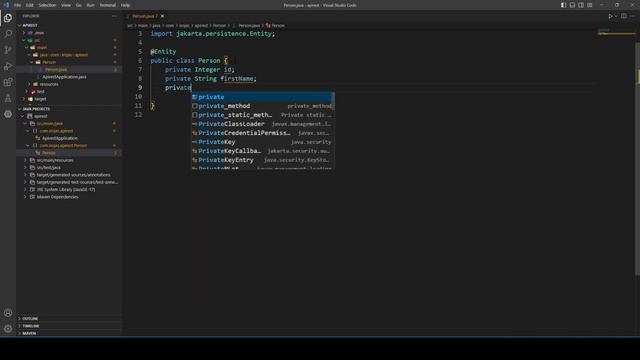The width and height of the screenshot is (640, 360).
Task: Toggle primary side bar layout icon
Action: [563, 5]
